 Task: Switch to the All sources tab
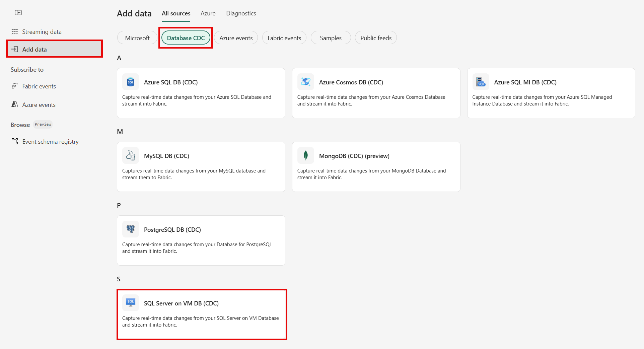(x=176, y=13)
